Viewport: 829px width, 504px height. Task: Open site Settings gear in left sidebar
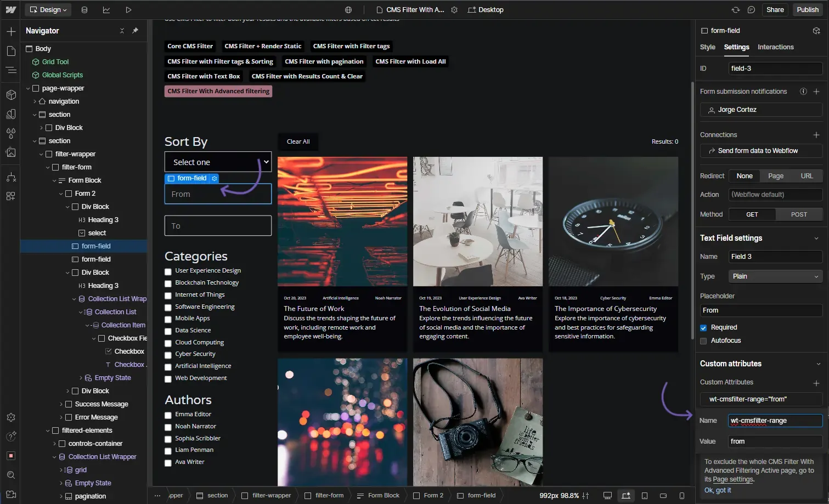11,417
